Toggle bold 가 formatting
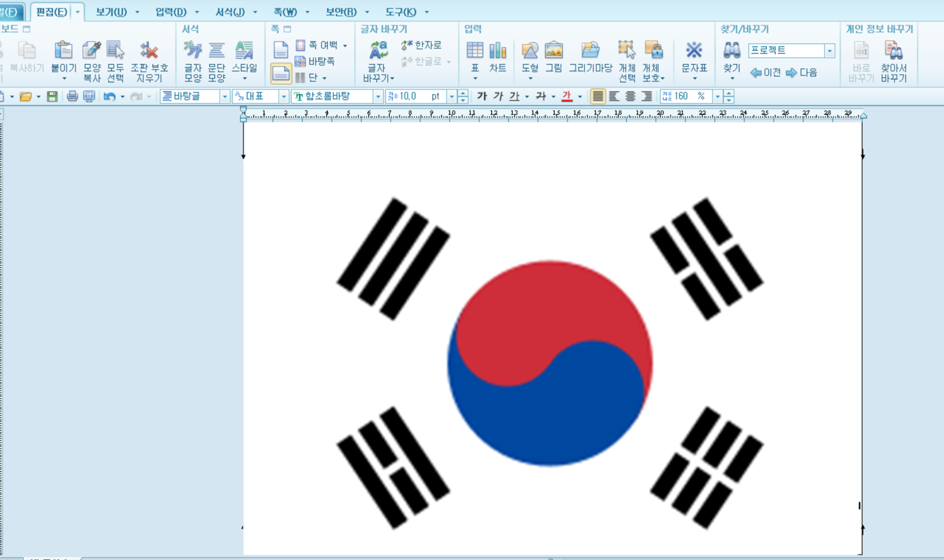Image resolution: width=944 pixels, height=560 pixels. pos(482,96)
